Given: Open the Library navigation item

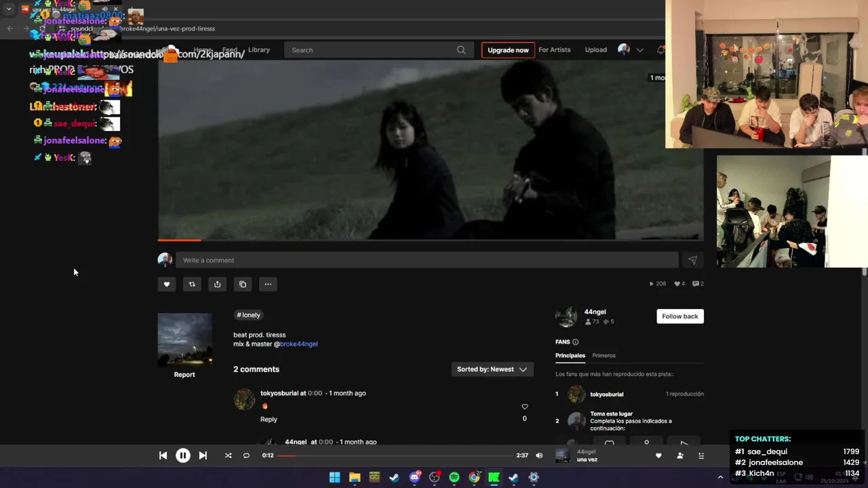Looking at the screenshot, I should [x=259, y=49].
